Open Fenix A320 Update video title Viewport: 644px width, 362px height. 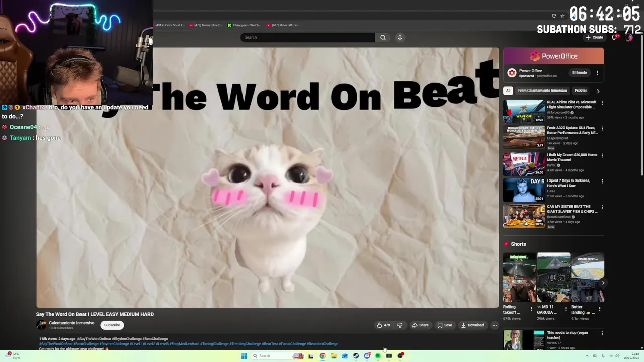(572, 130)
